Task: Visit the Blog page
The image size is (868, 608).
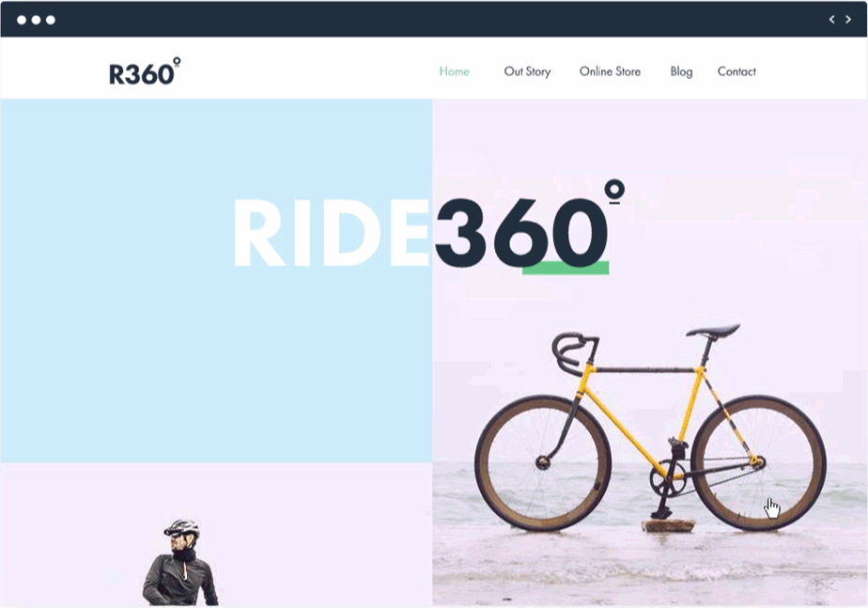Action: pos(681,72)
